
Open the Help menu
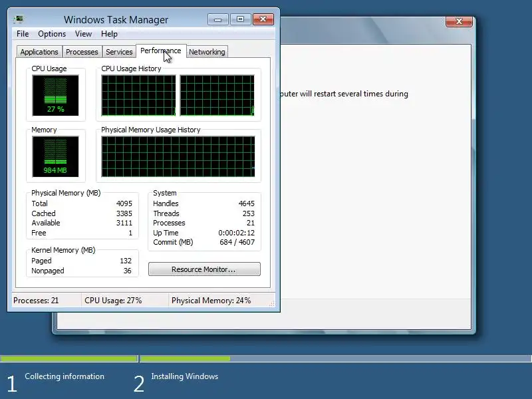pyautogui.click(x=109, y=34)
